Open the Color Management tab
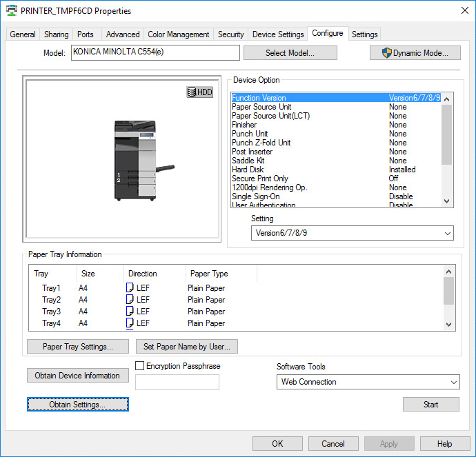476x457 pixels. (x=179, y=34)
